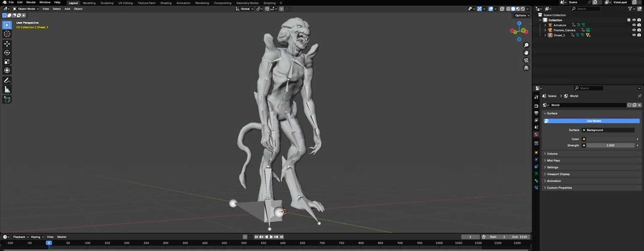Open the Render menu
Screen dimensions: 644x251
coord(31,3)
